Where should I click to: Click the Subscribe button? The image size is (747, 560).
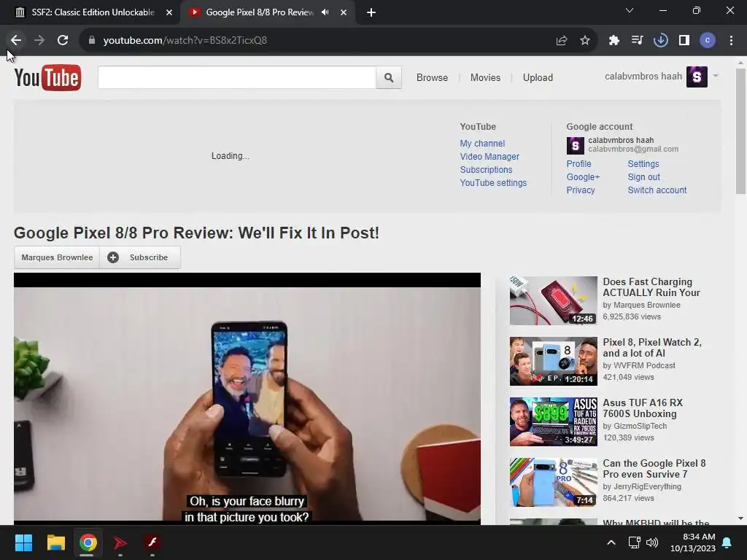point(140,257)
